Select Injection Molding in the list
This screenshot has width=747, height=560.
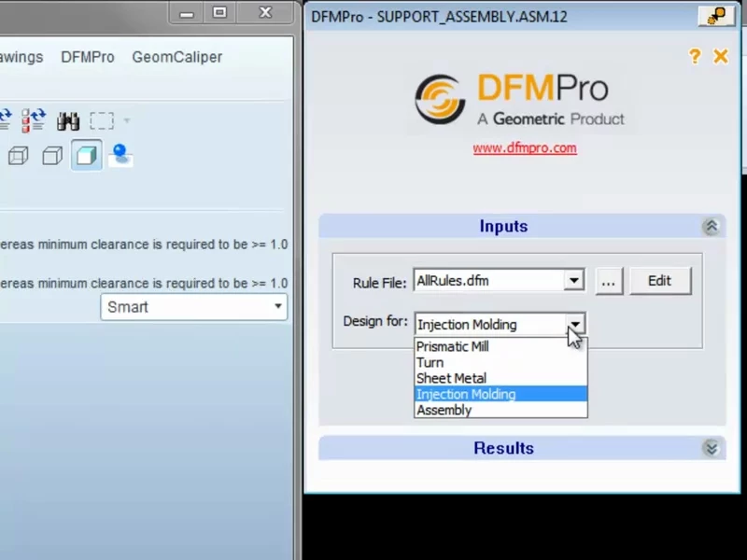pyautogui.click(x=500, y=394)
